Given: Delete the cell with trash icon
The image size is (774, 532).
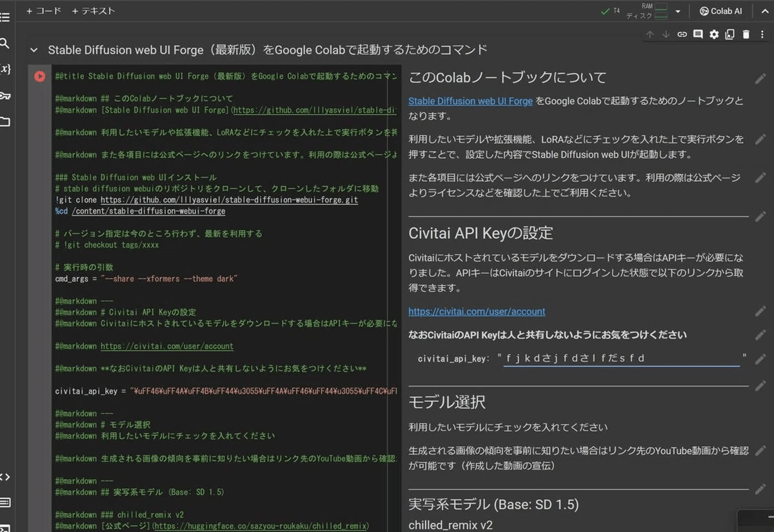Looking at the screenshot, I should [746, 35].
